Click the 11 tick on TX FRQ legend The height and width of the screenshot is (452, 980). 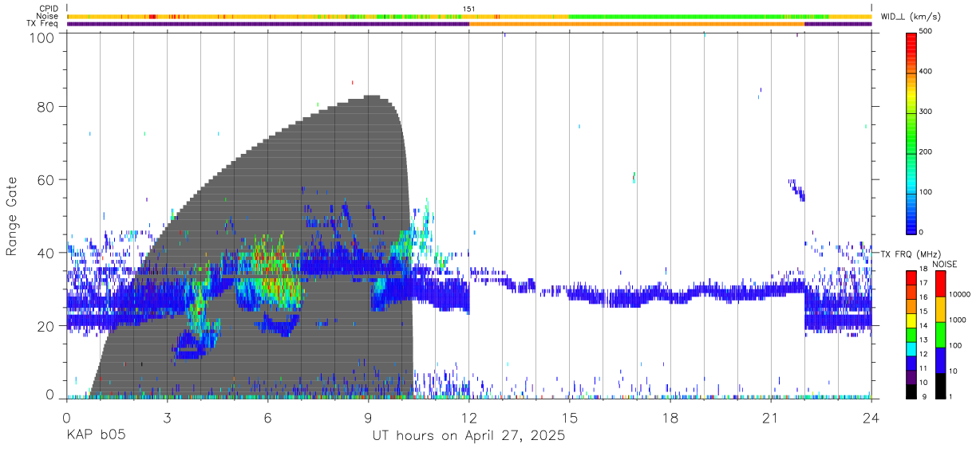pos(925,369)
